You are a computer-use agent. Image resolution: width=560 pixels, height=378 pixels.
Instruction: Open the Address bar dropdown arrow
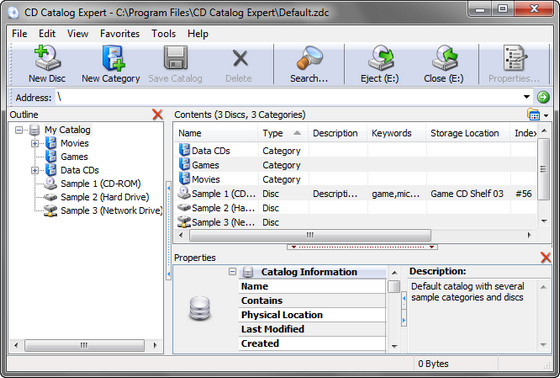click(526, 97)
